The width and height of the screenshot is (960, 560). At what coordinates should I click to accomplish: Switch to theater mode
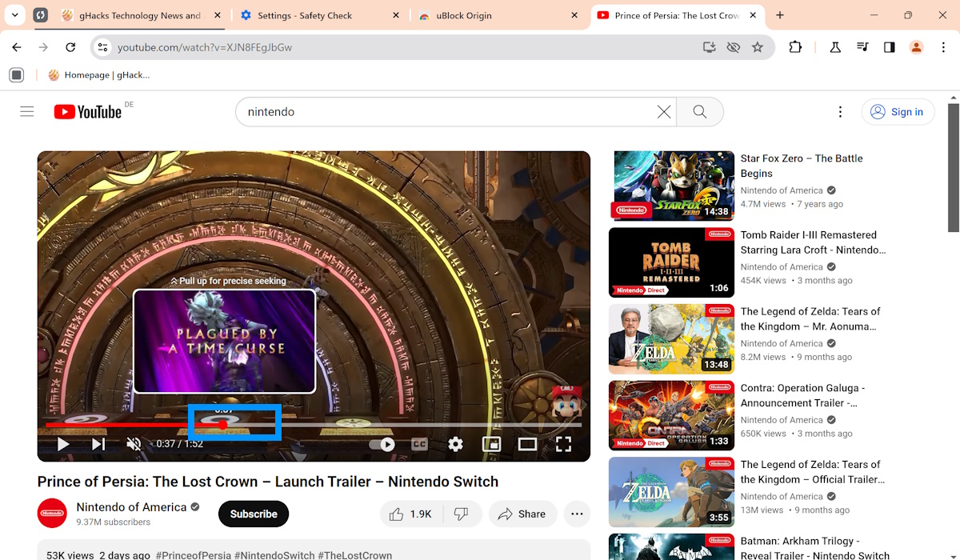(528, 443)
